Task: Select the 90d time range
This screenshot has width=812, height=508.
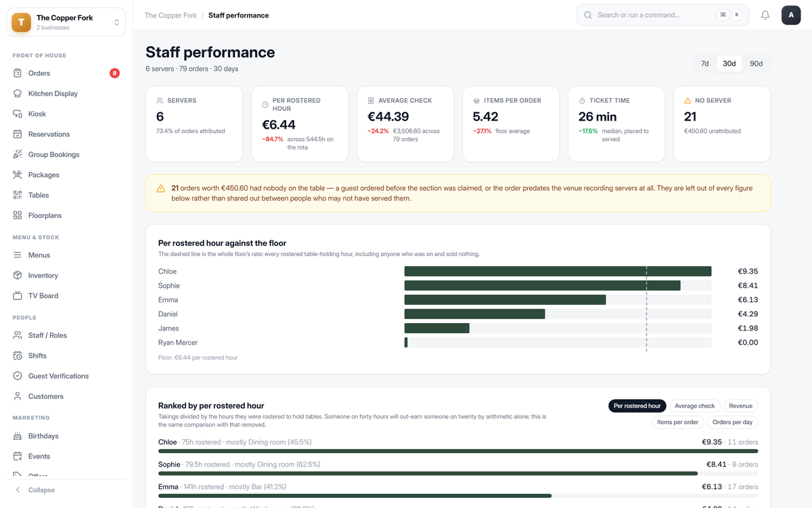Action: pos(756,64)
